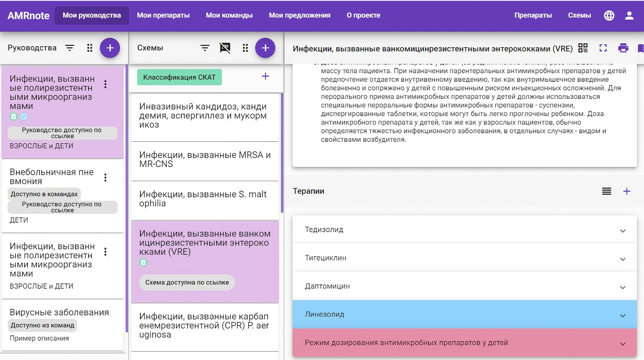Select the Инфекции, вызванные MRSA scheme
The height and width of the screenshot is (360, 644).
[205, 160]
